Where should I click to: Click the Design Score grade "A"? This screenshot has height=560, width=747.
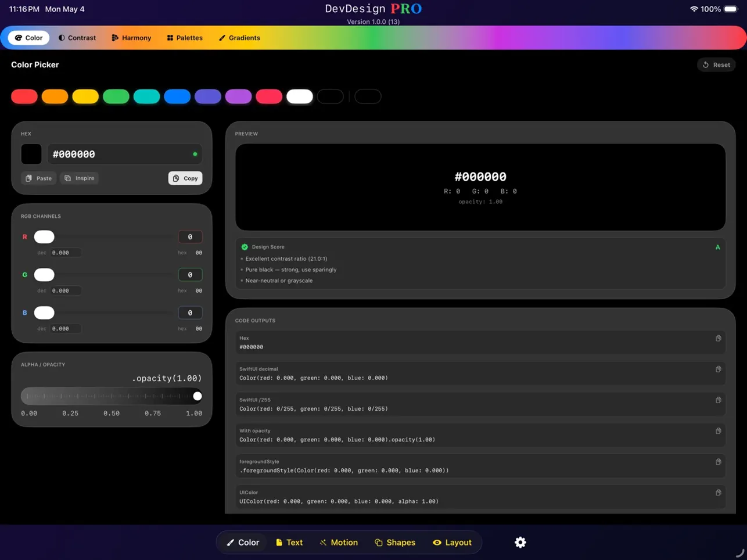pos(717,247)
